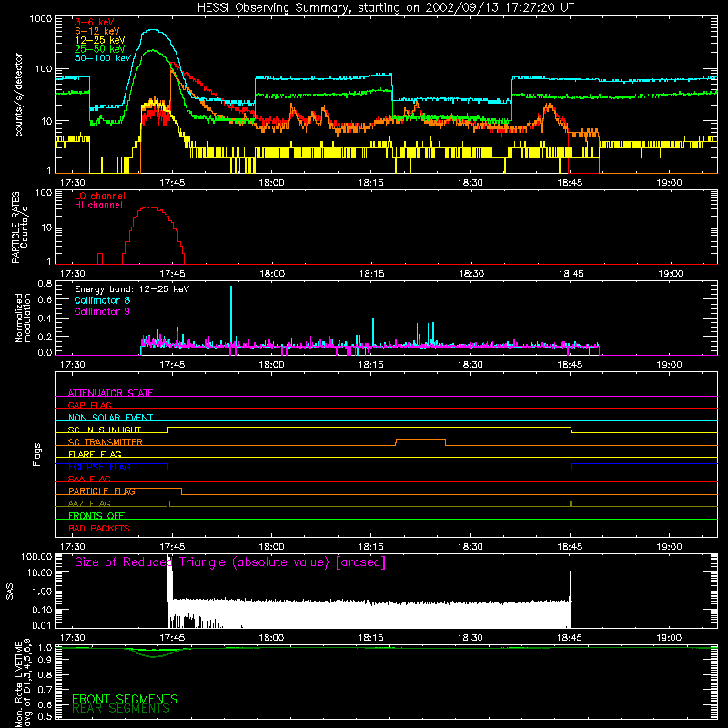
Task: Click the green 25-50 keV flare peak
Action: pyautogui.click(x=153, y=51)
